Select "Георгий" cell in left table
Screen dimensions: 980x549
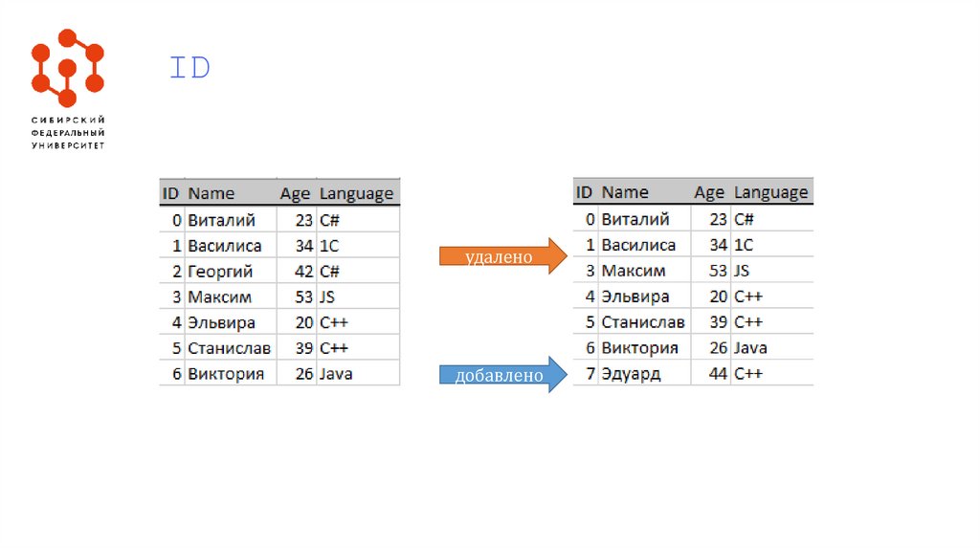[220, 272]
